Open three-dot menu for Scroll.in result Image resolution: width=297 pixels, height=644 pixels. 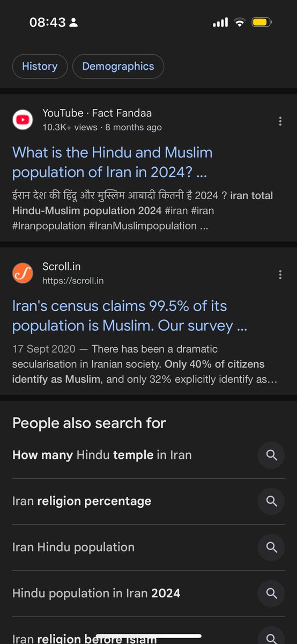click(280, 275)
